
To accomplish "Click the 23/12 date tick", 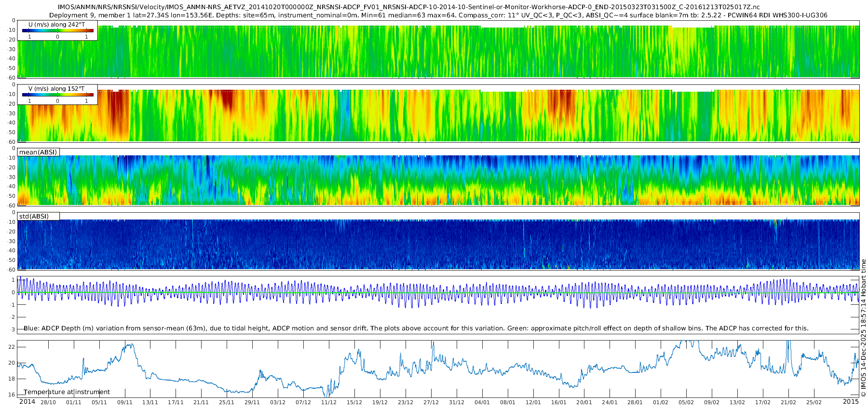I will pyautogui.click(x=406, y=402).
